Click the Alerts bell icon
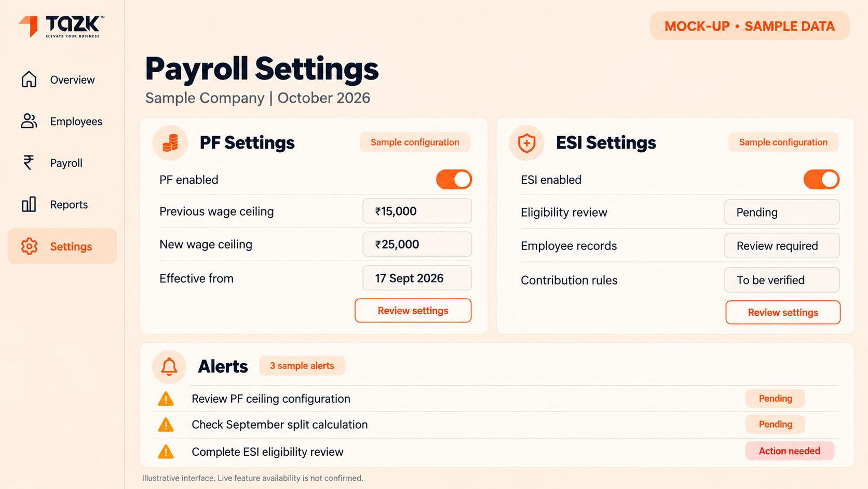 (x=169, y=366)
